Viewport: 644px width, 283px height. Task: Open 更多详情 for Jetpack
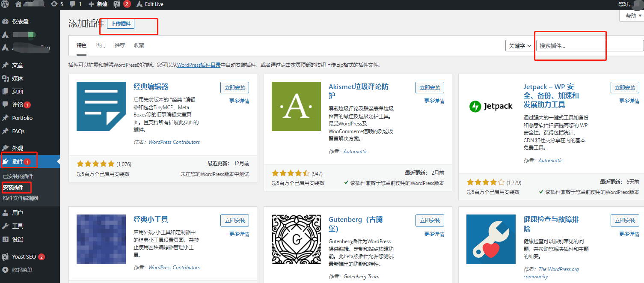629,101
